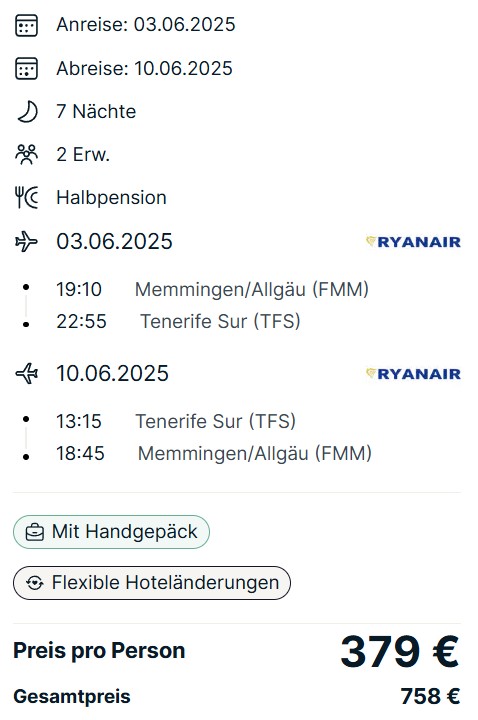
Task: Click the calendar icon beside Anreise date
Action: (x=26, y=25)
